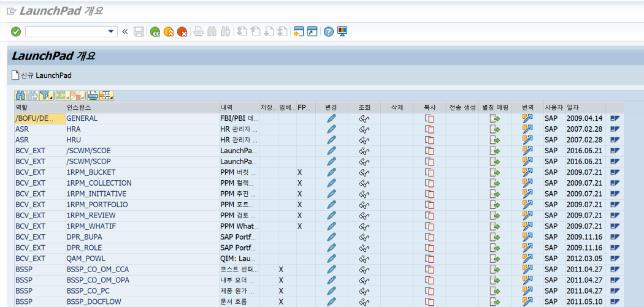Click the 내역 column header
Viewport: 644px width, 307px height.
[239, 107]
